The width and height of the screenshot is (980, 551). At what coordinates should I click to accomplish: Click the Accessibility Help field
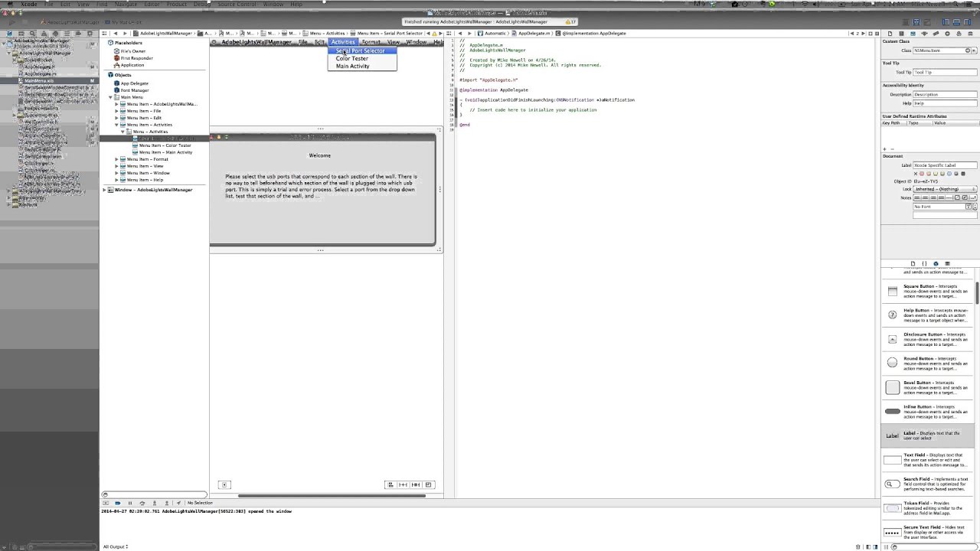945,103
